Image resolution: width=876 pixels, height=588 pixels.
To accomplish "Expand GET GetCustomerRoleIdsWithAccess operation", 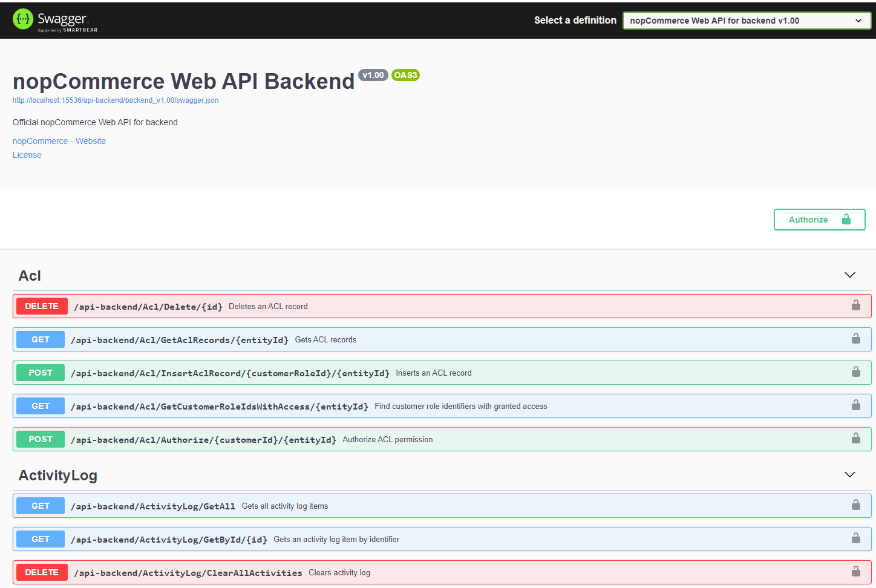I will click(442, 406).
